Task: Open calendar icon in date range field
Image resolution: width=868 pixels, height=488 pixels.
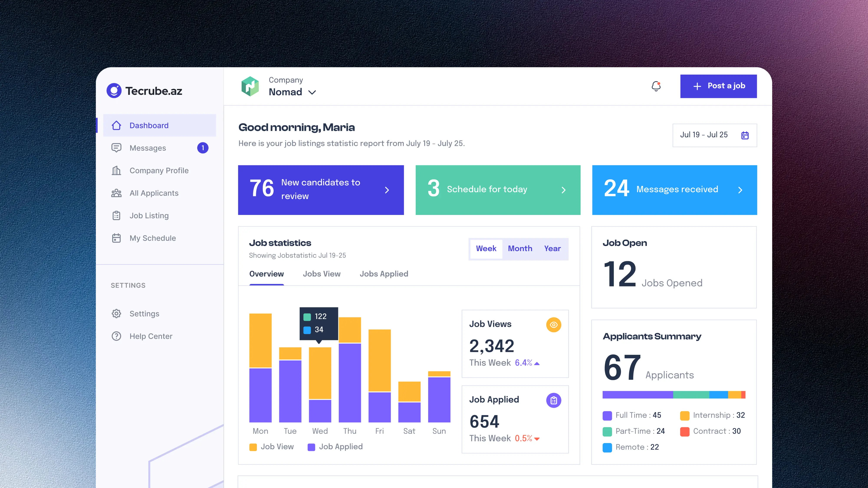Action: [x=745, y=135]
